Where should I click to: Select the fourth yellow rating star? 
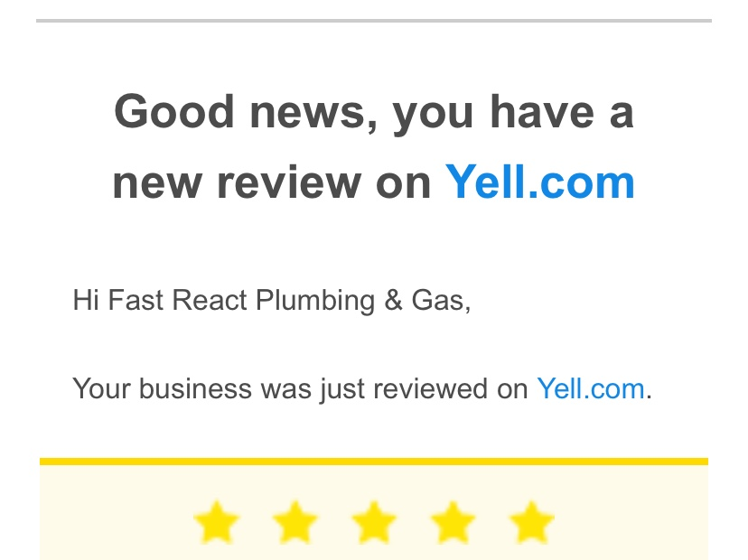(453, 522)
